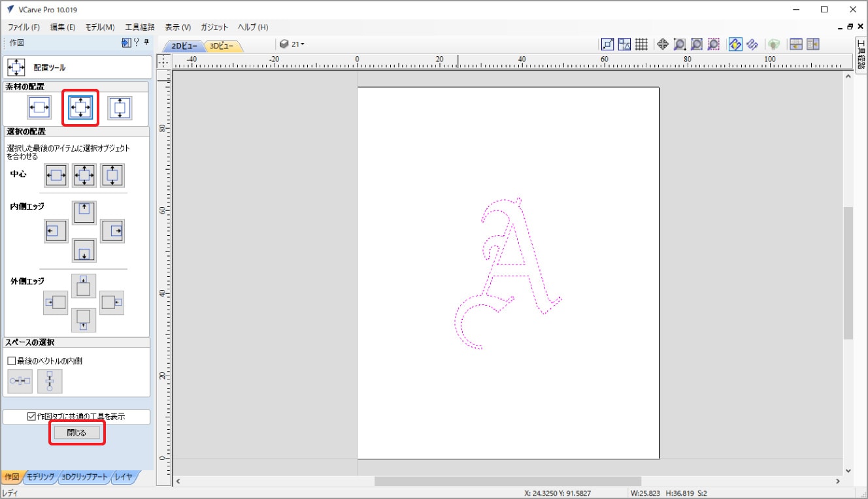Viewport: 868px width, 499px height.
Task: Click the center horizontally in material icon
Action: pyautogui.click(x=39, y=107)
